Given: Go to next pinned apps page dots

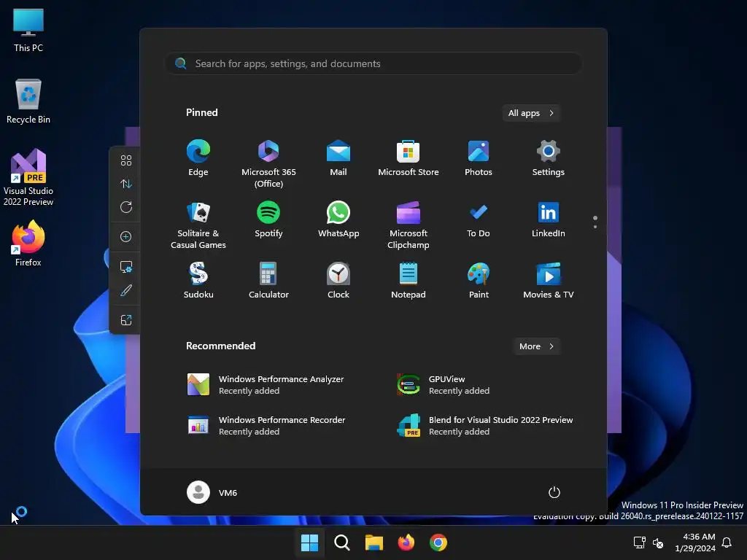Looking at the screenshot, I should point(595,222).
